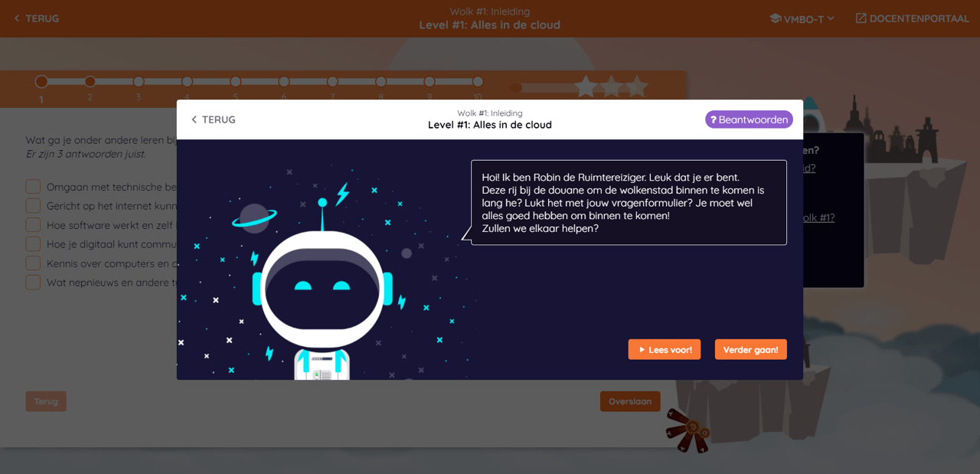Tick the Gericht op het internet checkbox

click(33, 206)
